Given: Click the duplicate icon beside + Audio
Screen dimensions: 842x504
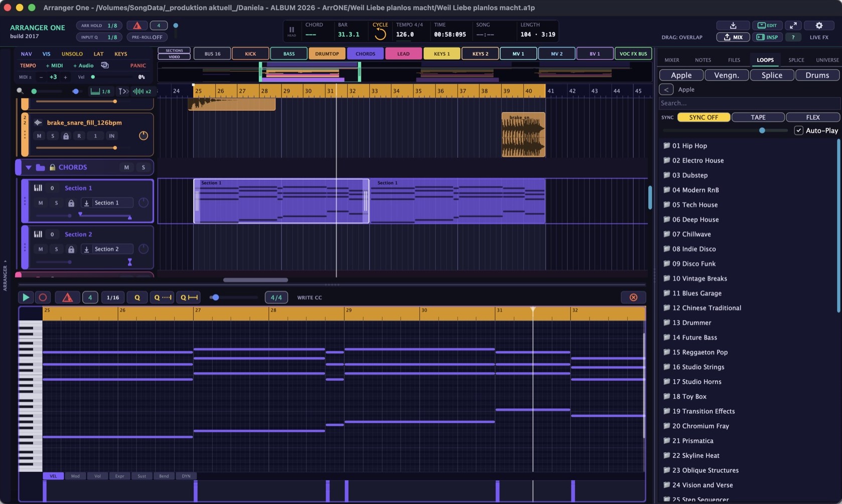Looking at the screenshot, I should tap(105, 65).
